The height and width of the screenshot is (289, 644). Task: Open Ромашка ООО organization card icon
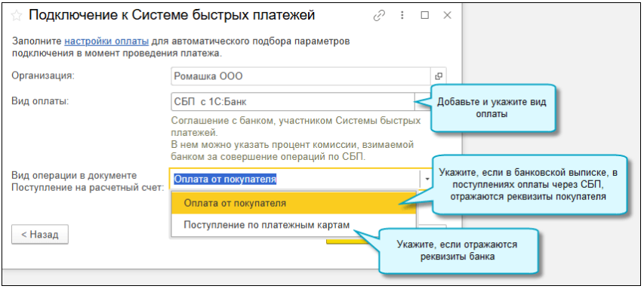[x=439, y=76]
